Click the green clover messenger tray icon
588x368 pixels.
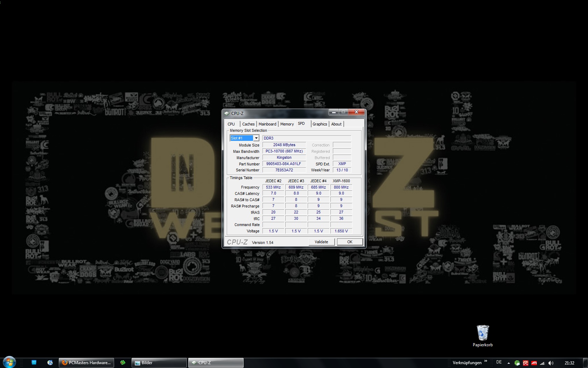coord(517,363)
